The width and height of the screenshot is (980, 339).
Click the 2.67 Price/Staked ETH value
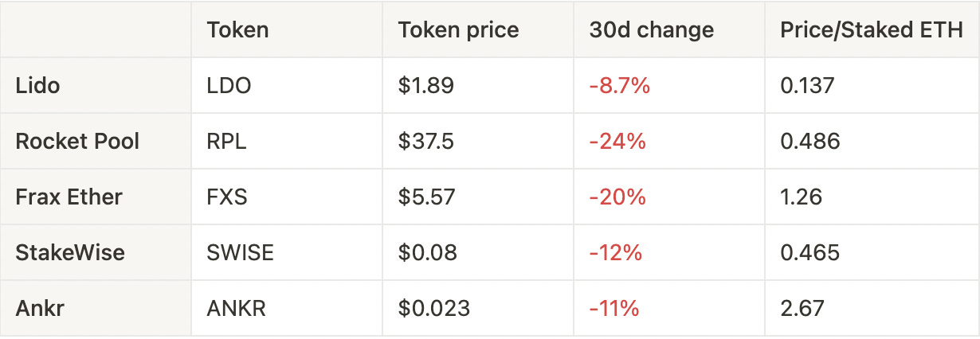pyautogui.click(x=802, y=308)
